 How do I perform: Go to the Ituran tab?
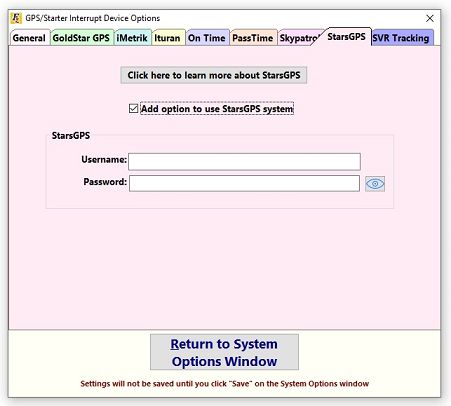click(167, 38)
